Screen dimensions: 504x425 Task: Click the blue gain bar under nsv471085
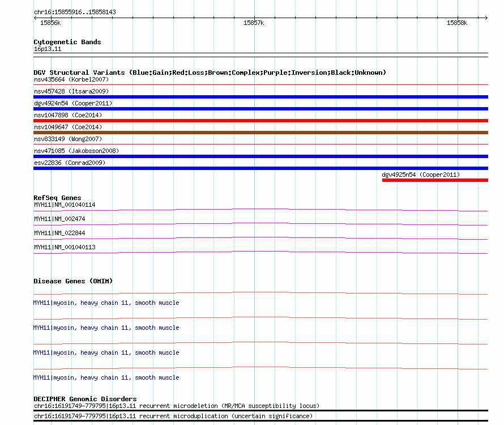(x=260, y=156)
